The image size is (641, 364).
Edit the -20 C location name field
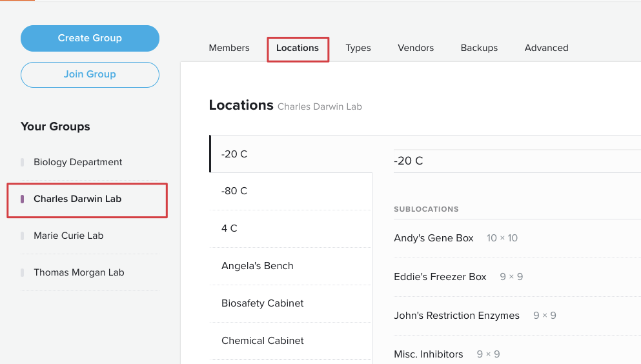point(517,161)
